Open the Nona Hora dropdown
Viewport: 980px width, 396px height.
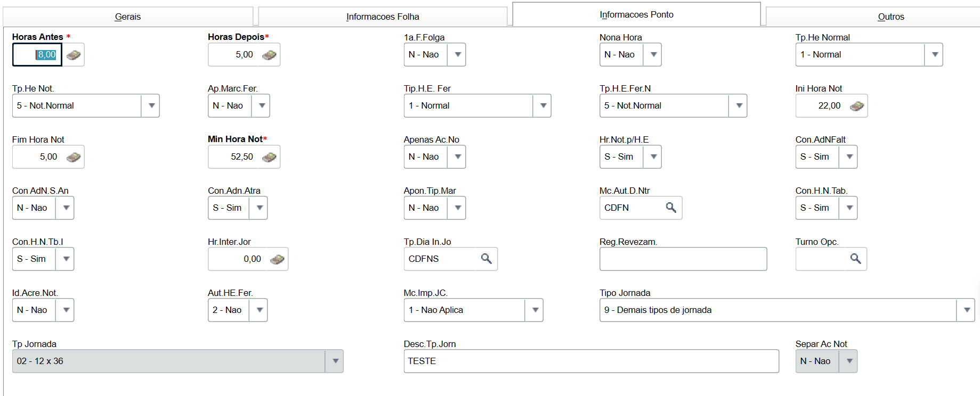click(653, 55)
